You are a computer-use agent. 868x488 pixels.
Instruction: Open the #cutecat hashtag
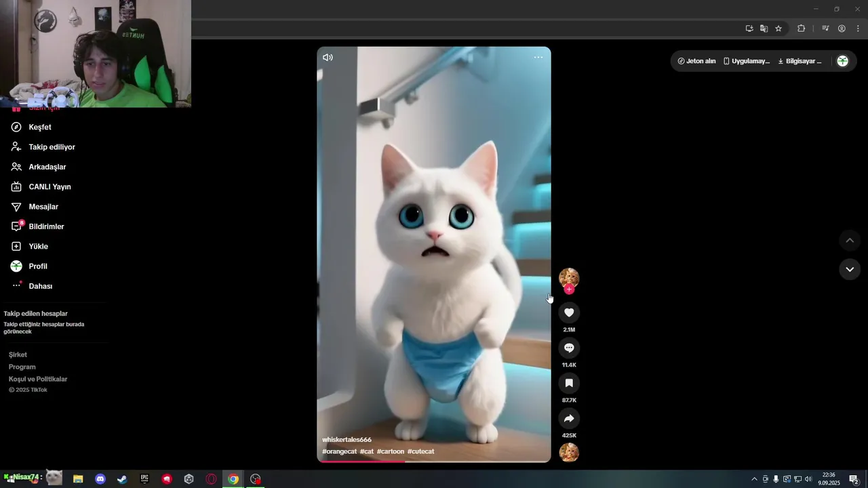coord(421,451)
